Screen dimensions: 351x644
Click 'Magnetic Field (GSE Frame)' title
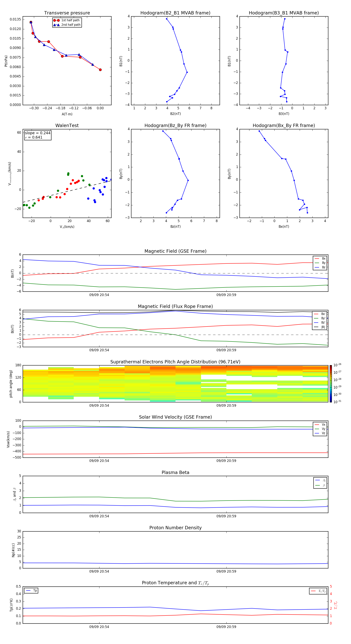point(175,251)
